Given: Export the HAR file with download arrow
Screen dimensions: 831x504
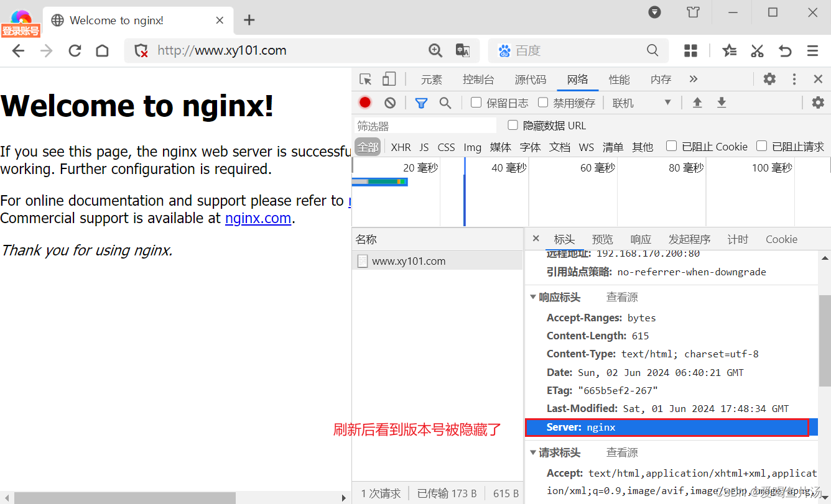Looking at the screenshot, I should (721, 102).
